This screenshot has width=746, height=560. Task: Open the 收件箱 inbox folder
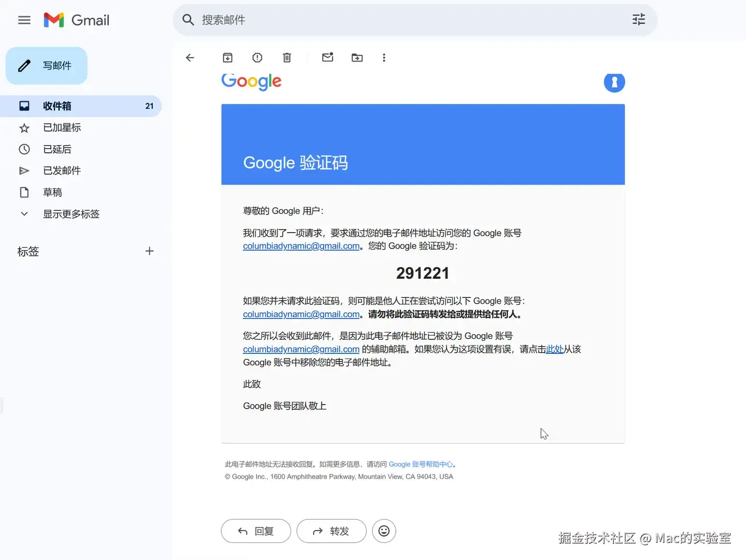point(81,106)
